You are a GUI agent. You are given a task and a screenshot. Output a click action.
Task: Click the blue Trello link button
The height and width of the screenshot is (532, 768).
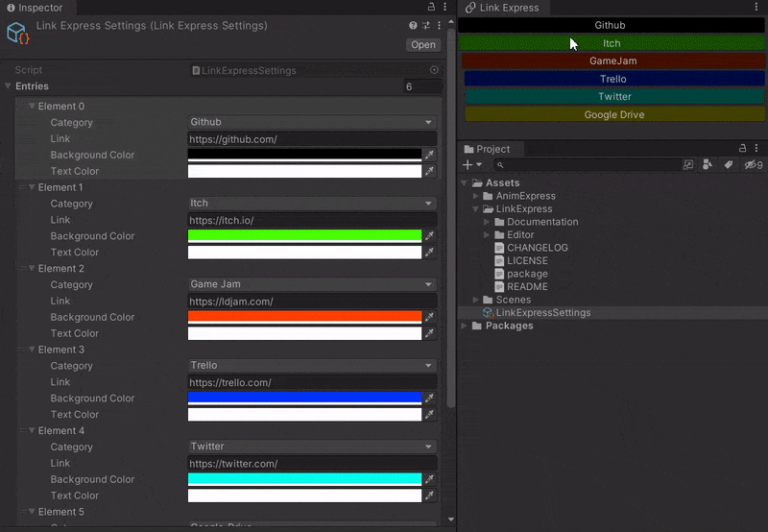[x=614, y=79]
